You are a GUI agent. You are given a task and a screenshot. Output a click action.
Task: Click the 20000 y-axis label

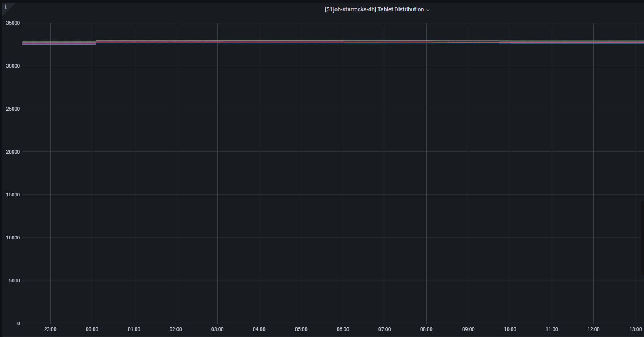coord(13,152)
